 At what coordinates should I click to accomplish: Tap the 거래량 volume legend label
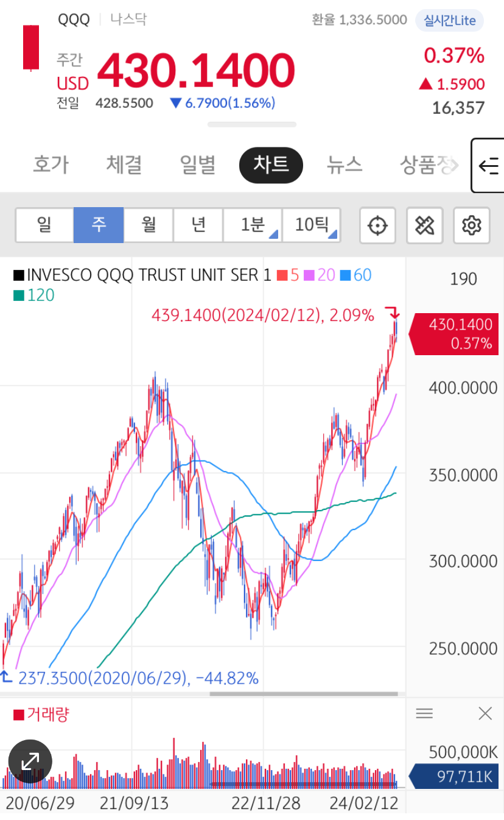point(41,714)
